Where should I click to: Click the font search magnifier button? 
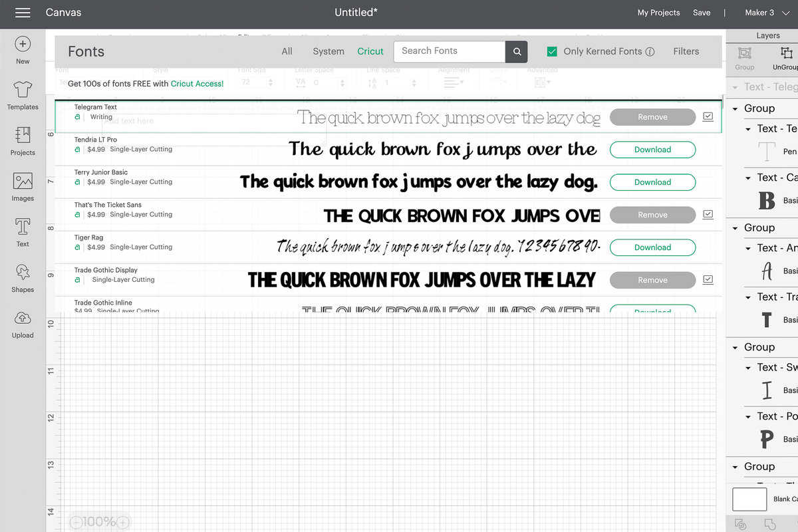517,51
